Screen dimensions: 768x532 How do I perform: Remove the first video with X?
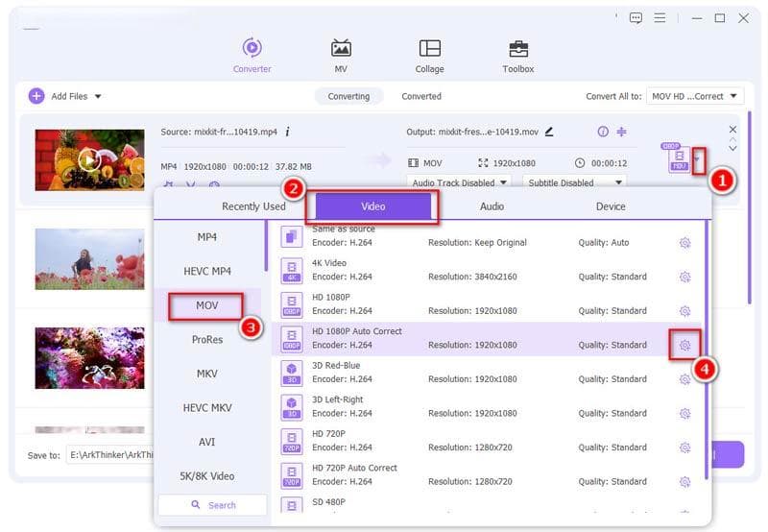pos(732,130)
